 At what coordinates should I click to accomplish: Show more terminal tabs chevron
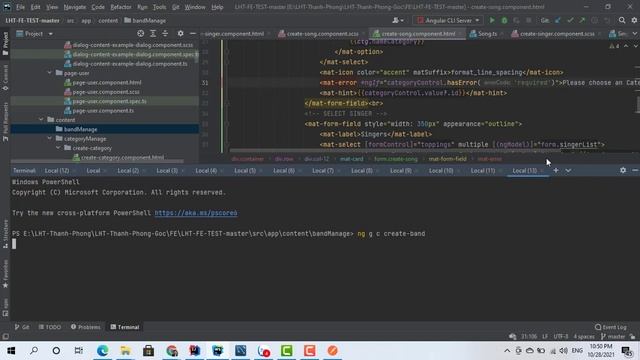tap(568, 170)
